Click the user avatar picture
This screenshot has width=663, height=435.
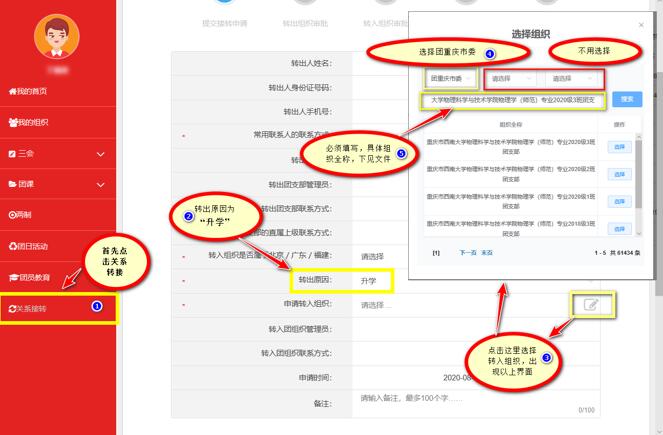[x=56, y=36]
